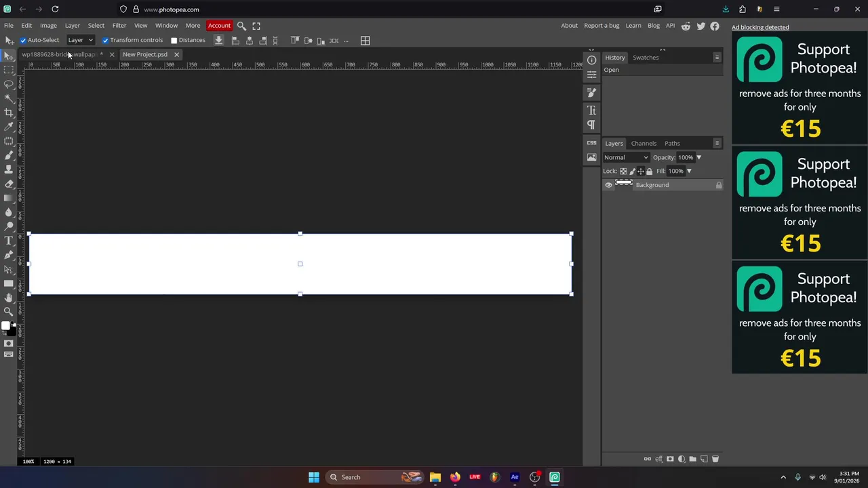The height and width of the screenshot is (488, 868).
Task: Select the Hand tool
Action: click(9, 298)
